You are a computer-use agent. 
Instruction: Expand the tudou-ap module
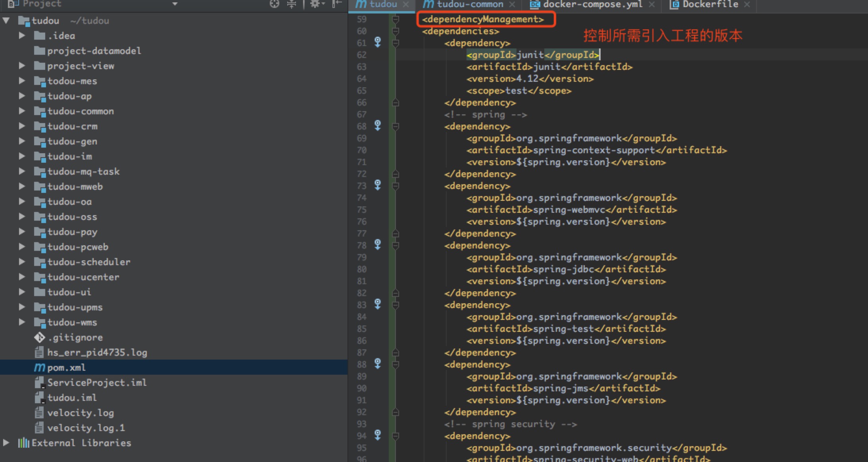[x=22, y=96]
